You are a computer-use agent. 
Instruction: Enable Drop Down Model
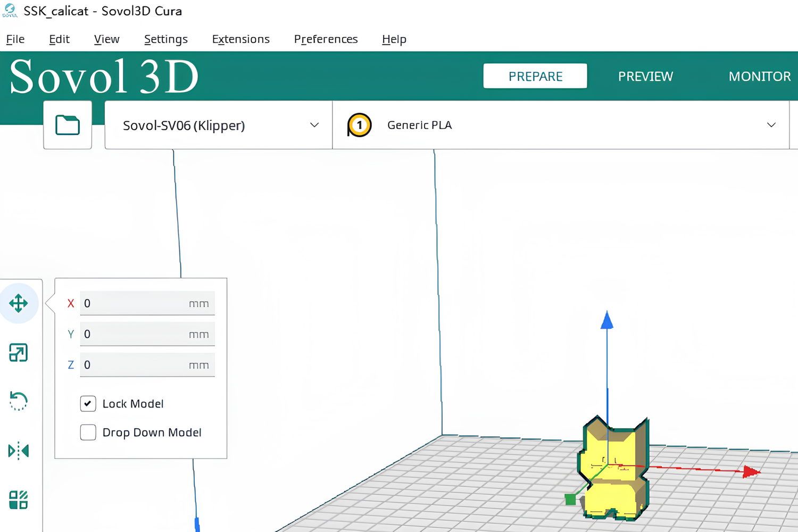[88, 433]
